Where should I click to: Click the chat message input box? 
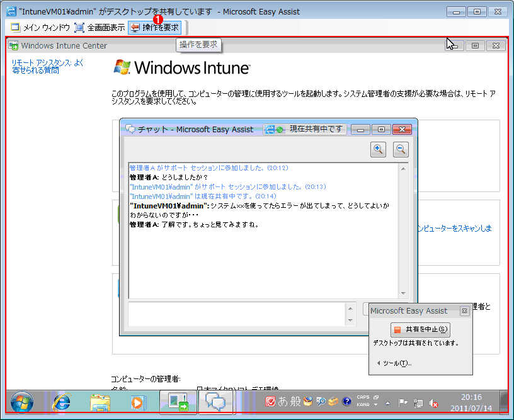[x=237, y=314]
